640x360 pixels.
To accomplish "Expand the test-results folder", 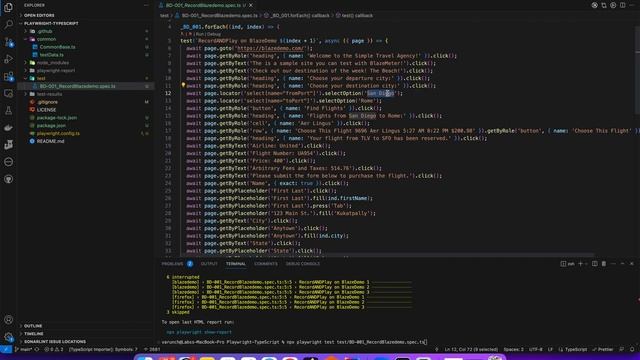I will [x=49, y=94].
